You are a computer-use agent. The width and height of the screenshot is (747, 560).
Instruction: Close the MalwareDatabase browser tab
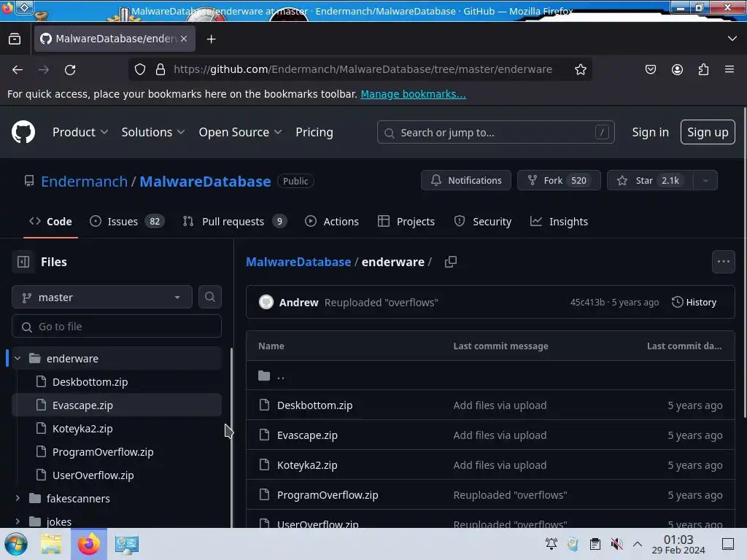[184, 39]
